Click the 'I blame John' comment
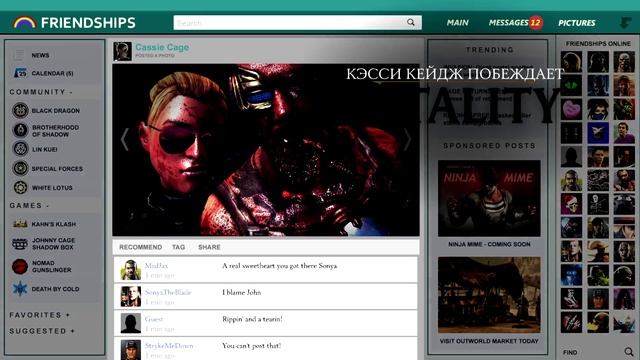The height and width of the screenshot is (360, 640). 241,292
